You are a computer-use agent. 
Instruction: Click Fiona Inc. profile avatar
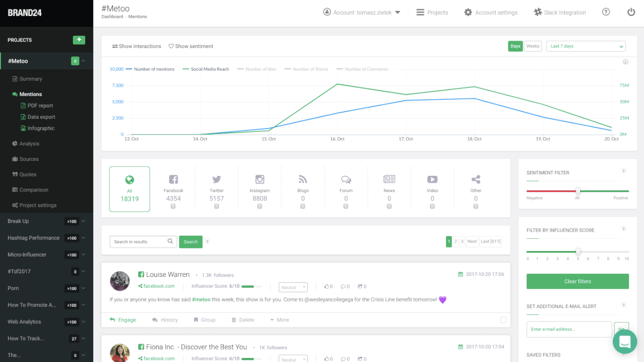[119, 353]
